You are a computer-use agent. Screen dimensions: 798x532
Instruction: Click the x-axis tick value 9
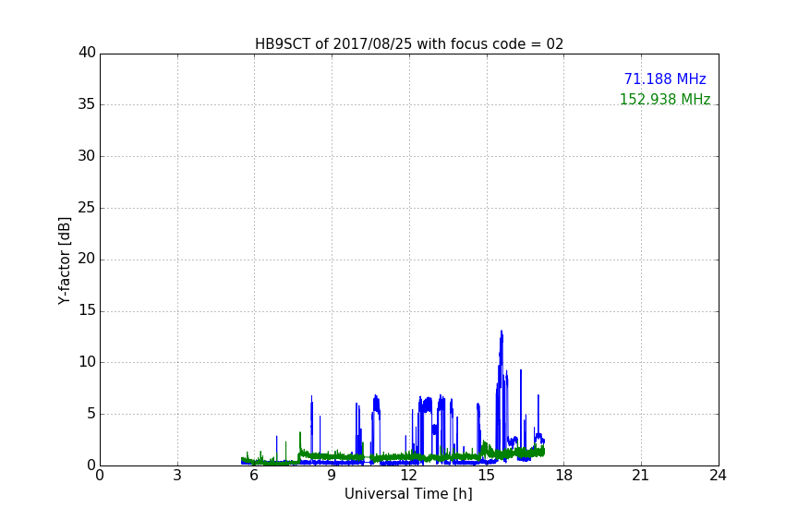coord(332,476)
